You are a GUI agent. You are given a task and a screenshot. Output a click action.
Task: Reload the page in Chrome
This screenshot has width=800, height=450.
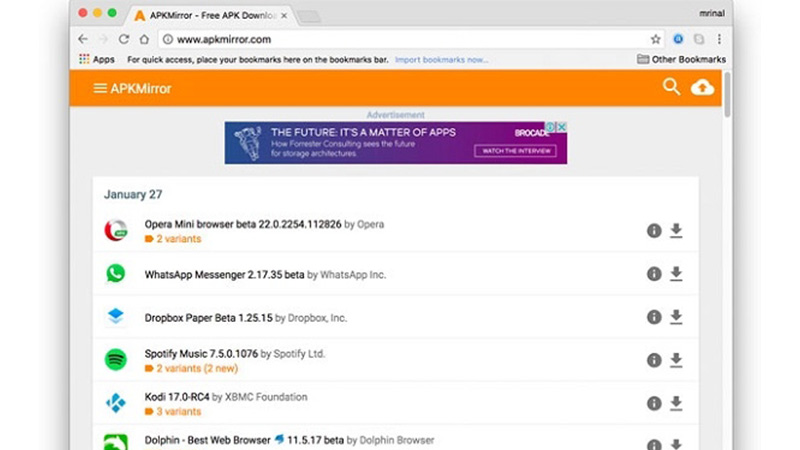[x=124, y=39]
